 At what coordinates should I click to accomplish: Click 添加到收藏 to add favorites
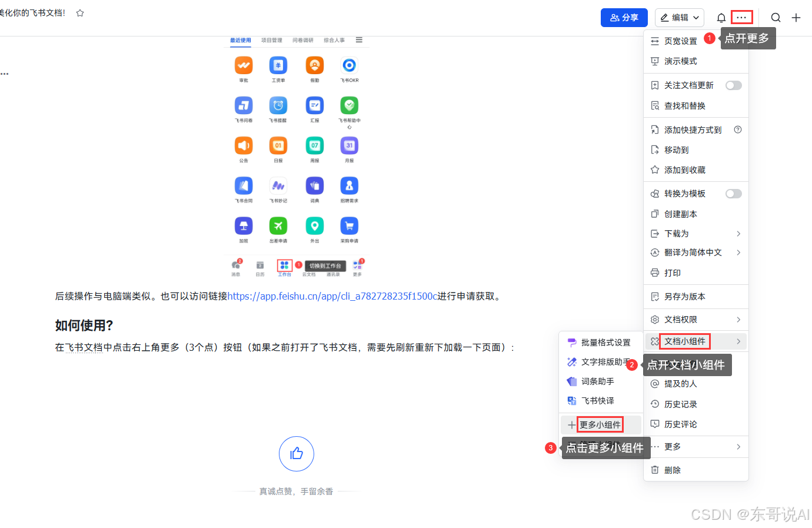[x=696, y=170]
